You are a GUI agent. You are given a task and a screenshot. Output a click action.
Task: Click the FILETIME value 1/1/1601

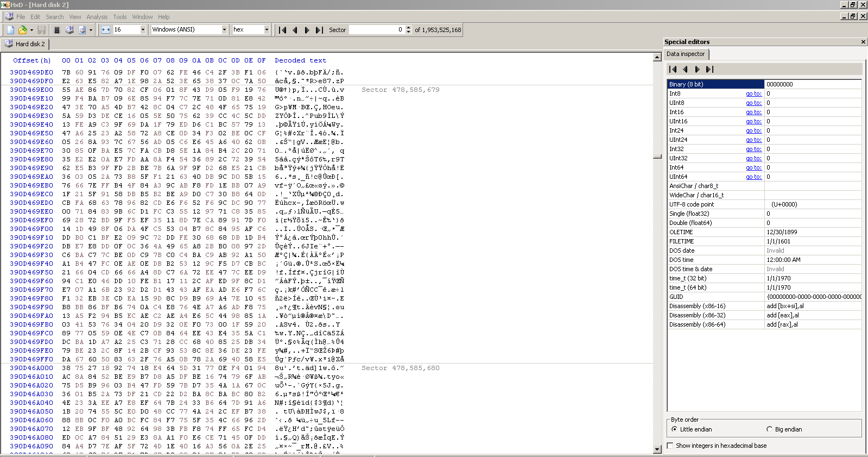778,241
